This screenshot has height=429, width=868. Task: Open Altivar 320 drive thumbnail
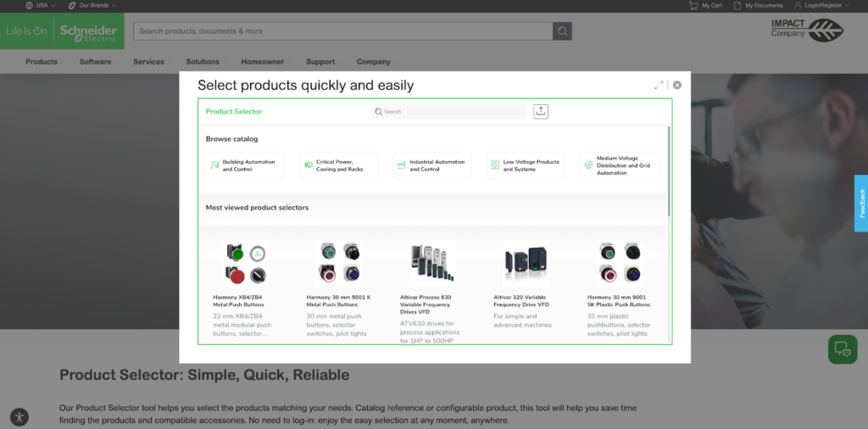point(526,263)
